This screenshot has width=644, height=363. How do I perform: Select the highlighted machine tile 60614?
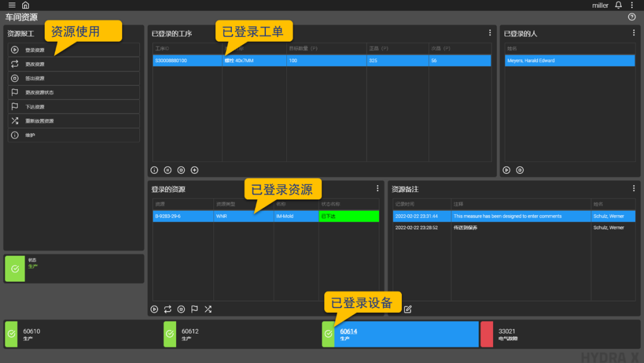[401, 334]
